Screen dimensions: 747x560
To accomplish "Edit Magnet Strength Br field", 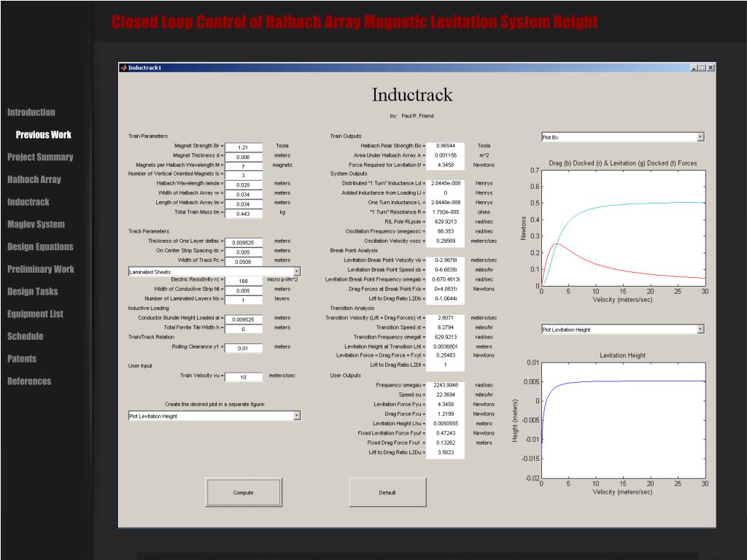I will pyautogui.click(x=244, y=147).
